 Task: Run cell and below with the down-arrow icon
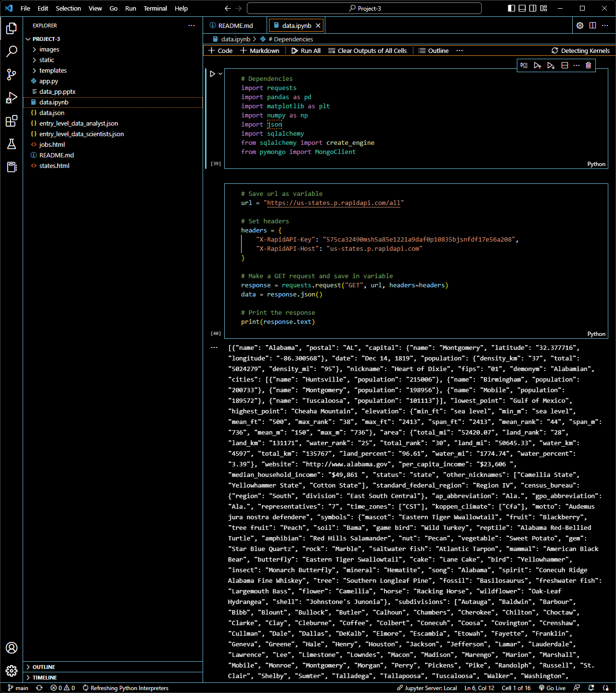pos(551,65)
